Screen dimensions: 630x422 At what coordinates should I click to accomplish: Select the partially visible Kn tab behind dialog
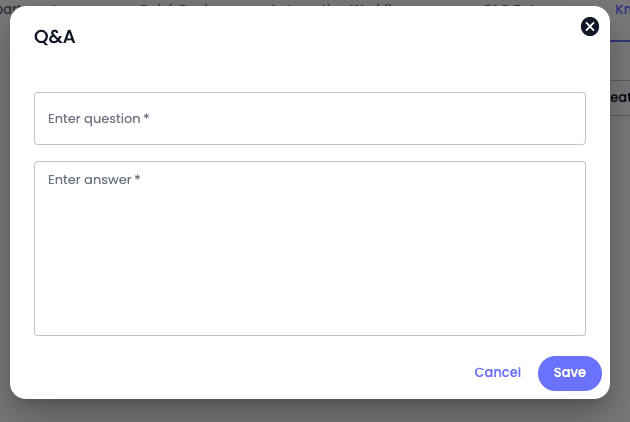(x=622, y=10)
